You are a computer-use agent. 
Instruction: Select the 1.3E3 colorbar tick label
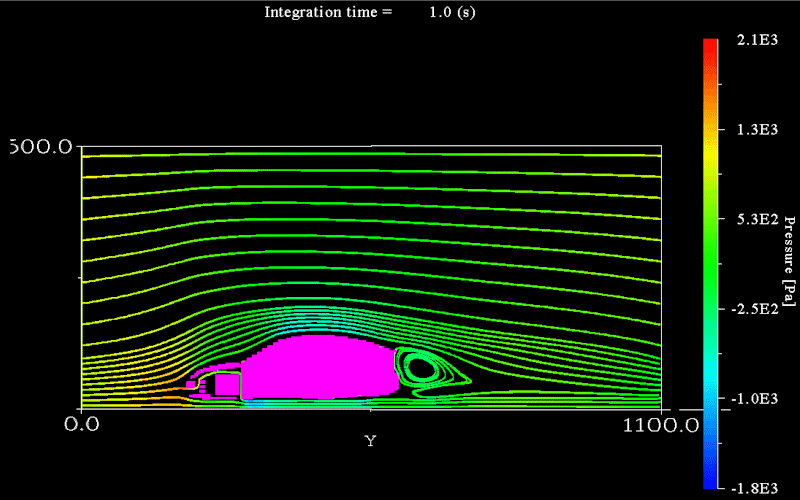[754, 130]
